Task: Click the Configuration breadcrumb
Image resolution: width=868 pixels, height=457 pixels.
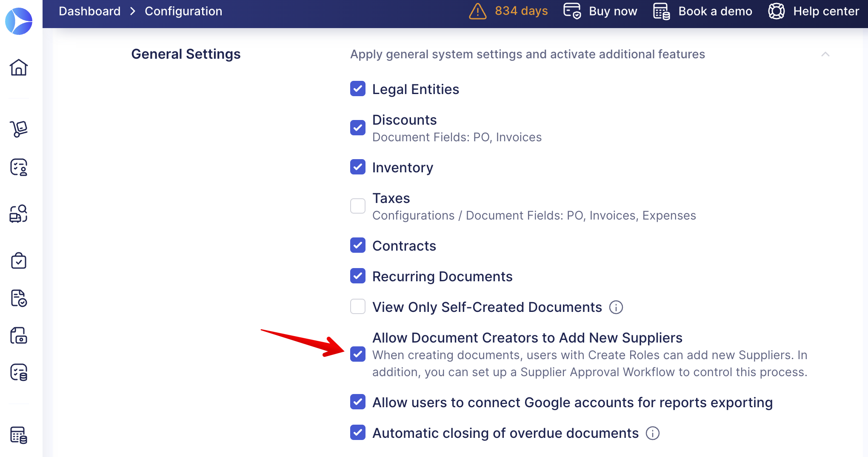Action: [x=183, y=11]
